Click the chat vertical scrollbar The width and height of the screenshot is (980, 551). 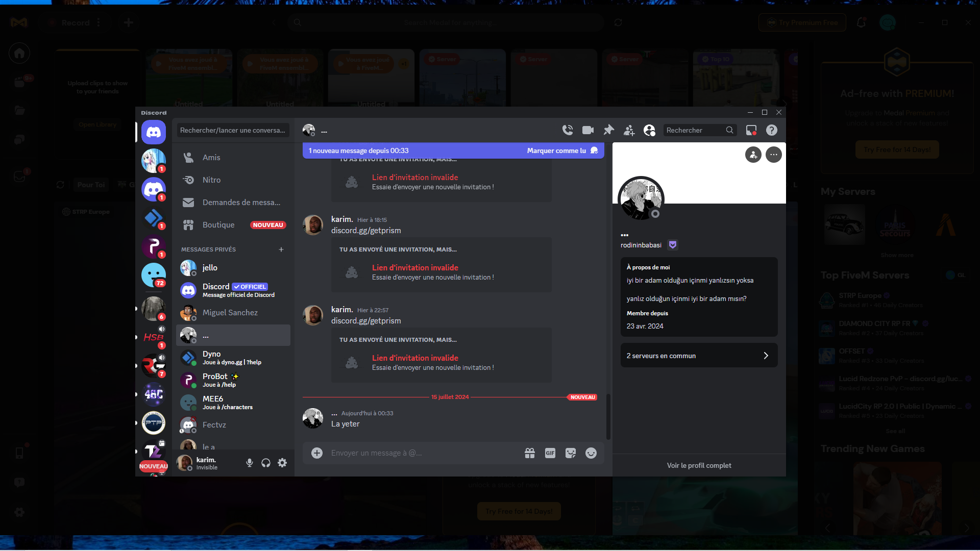pos(608,416)
